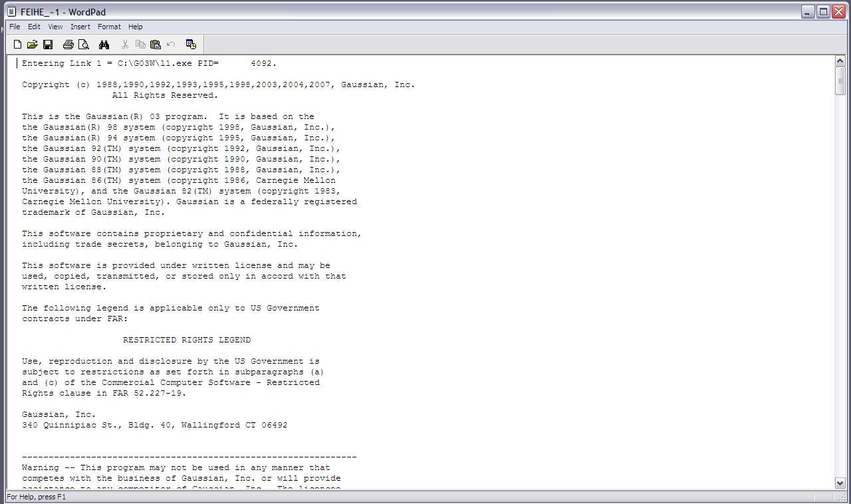Open the Help menu
The image size is (851, 504).
click(135, 27)
